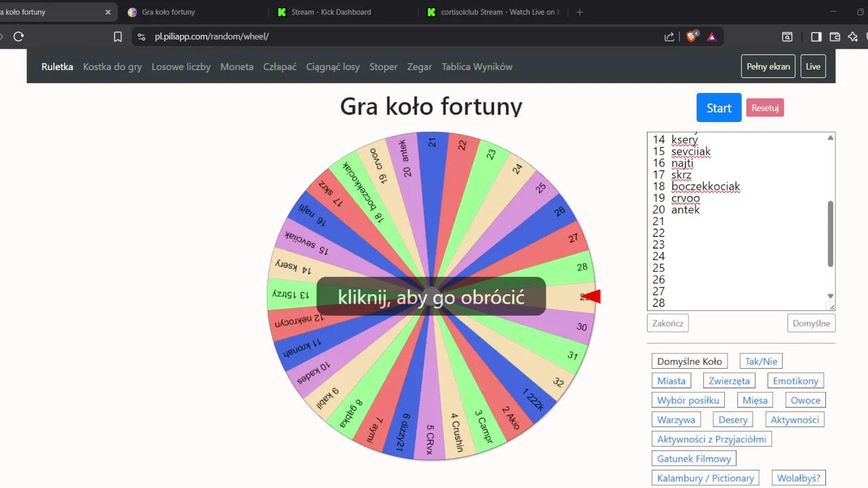Select the Wolałbyś? preset

pos(799,478)
